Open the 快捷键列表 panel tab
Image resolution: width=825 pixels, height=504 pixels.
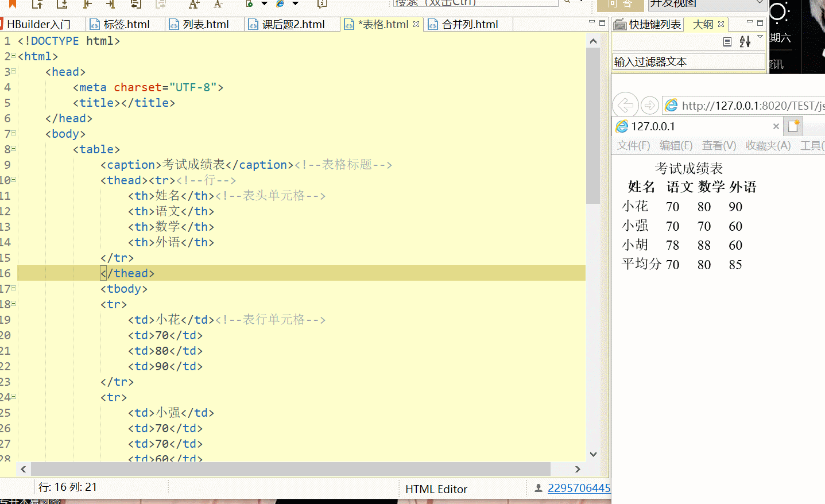click(x=648, y=24)
